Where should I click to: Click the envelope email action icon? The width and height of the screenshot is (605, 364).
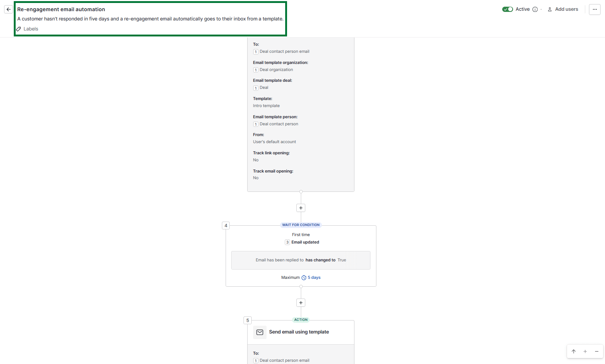click(260, 332)
